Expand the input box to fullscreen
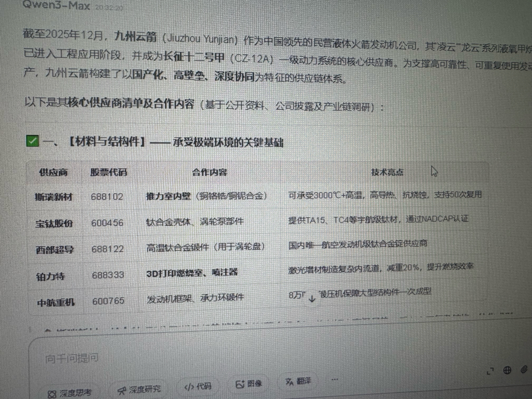Image resolution: width=532 pixels, height=399 pixels. (x=490, y=371)
